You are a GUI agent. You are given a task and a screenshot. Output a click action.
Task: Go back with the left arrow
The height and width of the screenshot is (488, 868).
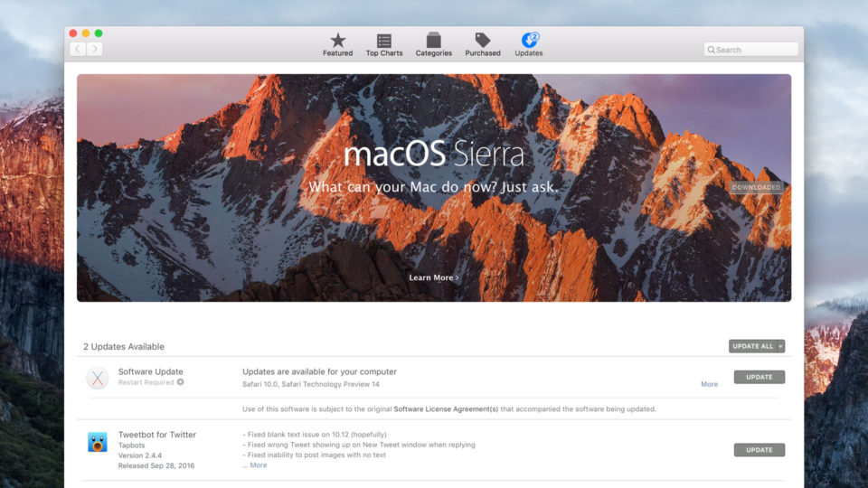click(78, 49)
